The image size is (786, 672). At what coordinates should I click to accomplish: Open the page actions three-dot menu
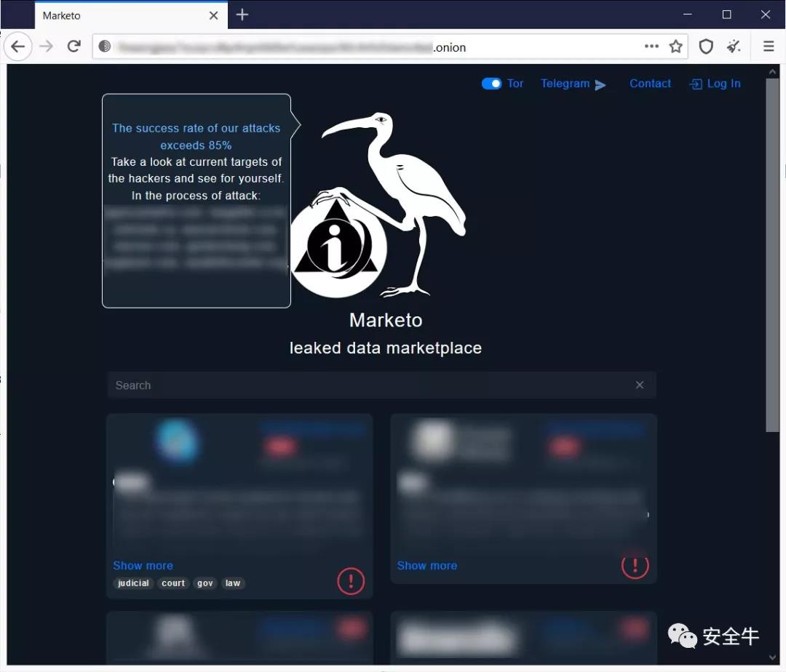pos(651,47)
